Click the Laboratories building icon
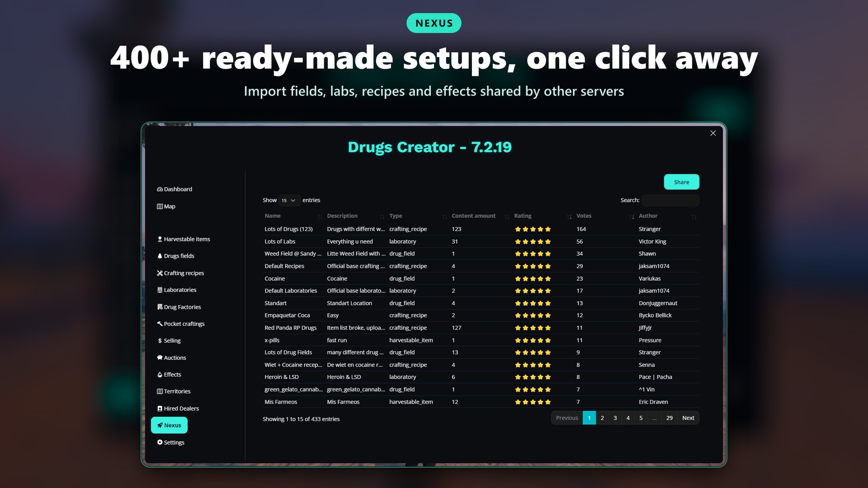Screen dimensions: 868x488 [x=160, y=290]
